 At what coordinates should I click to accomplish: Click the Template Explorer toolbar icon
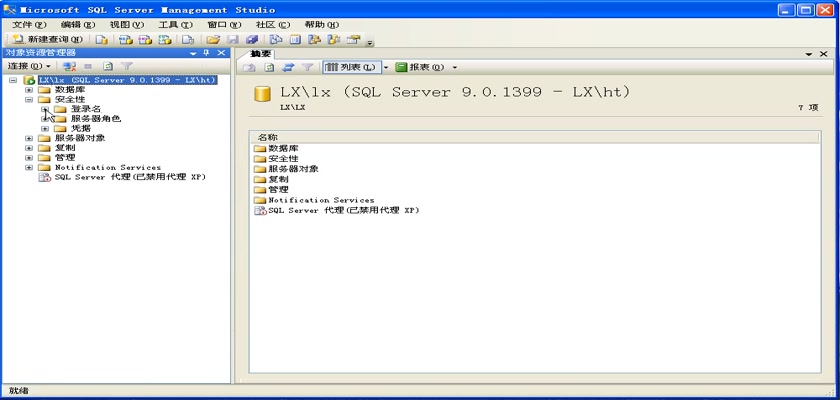[x=334, y=40]
